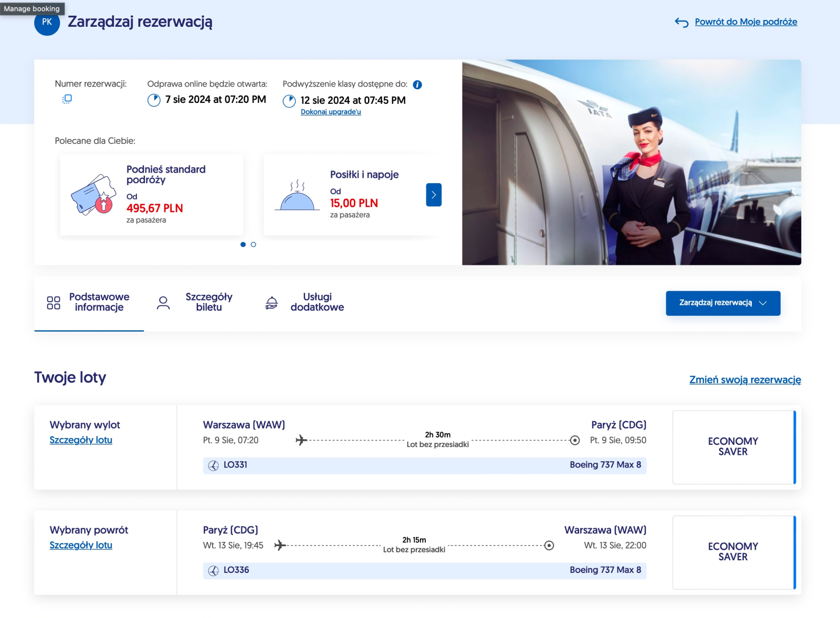The image size is (840, 618).
Task: Select the first carousel page dot
Action: [243, 244]
